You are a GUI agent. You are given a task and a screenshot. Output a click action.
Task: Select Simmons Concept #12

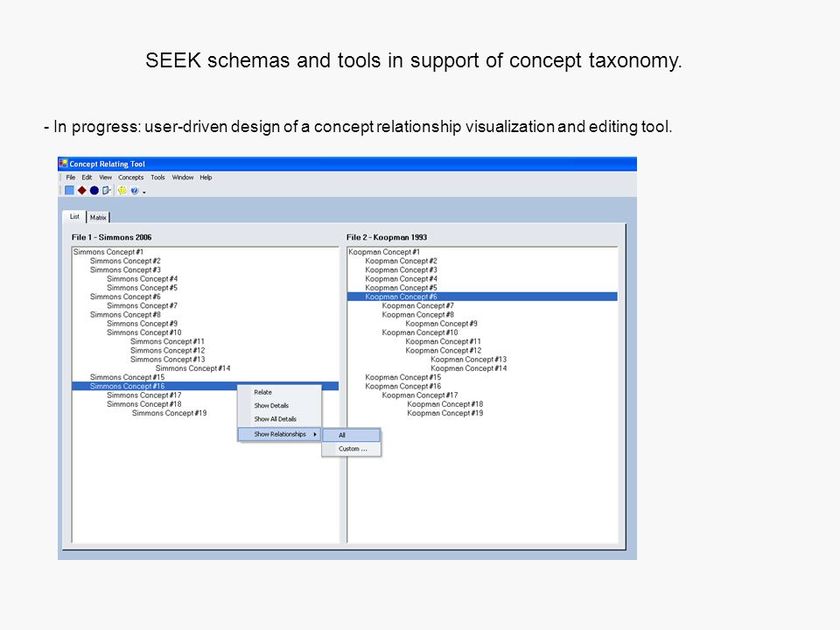(x=168, y=350)
